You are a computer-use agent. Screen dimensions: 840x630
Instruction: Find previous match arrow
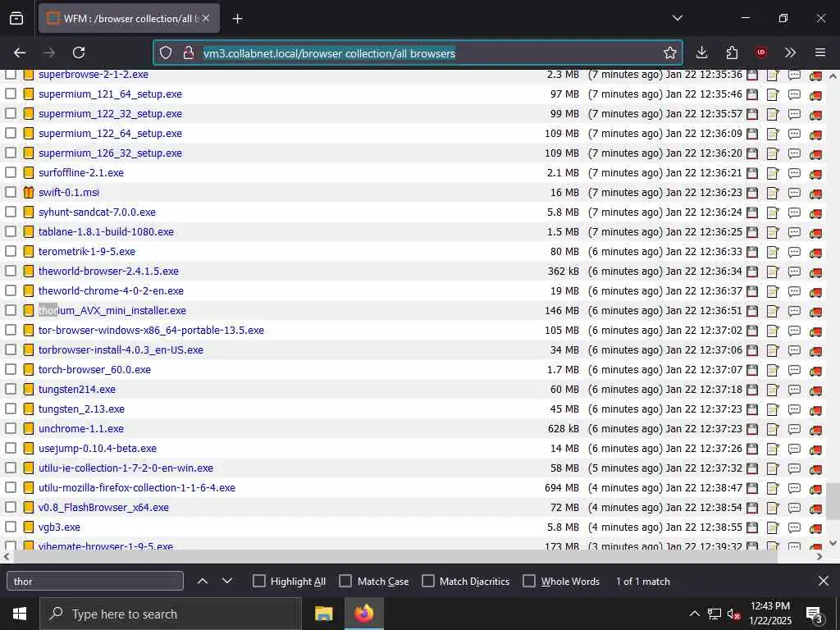(203, 582)
